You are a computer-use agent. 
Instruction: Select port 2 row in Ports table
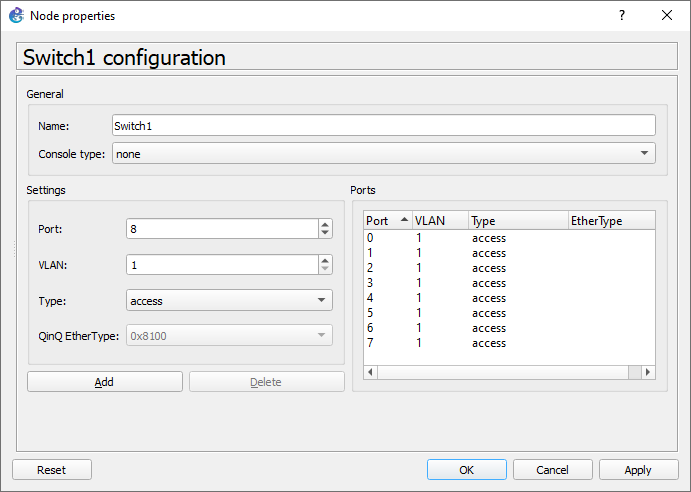point(509,268)
